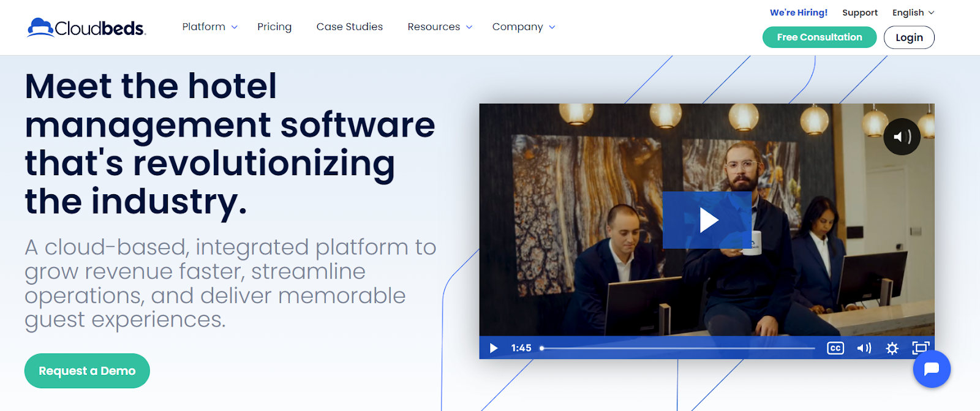The height and width of the screenshot is (411, 980).
Task: Click the Login button
Action: pos(909,37)
